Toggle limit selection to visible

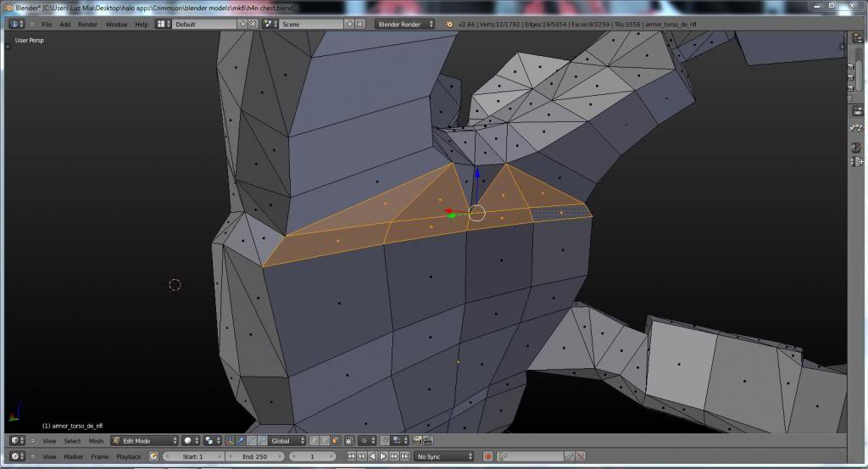tap(349, 441)
